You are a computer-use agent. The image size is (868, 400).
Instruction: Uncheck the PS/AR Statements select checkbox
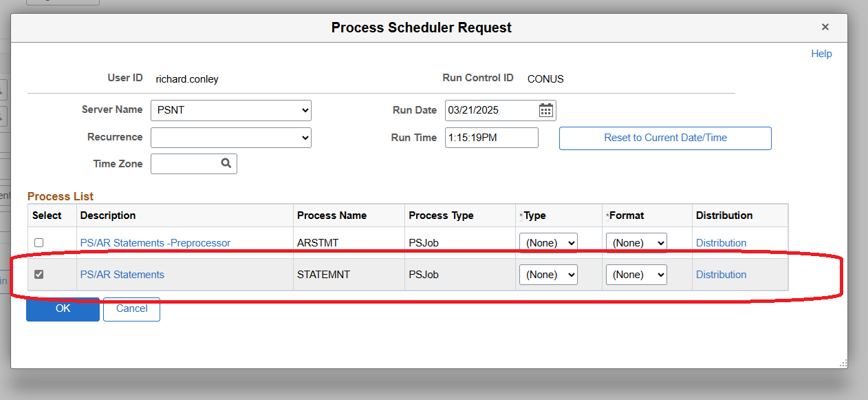pos(39,275)
